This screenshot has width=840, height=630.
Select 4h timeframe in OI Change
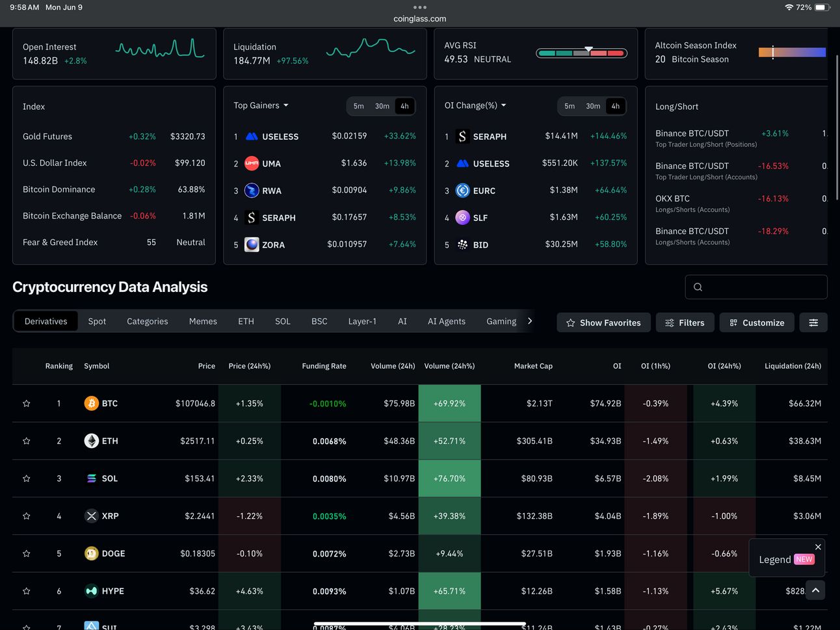coord(616,106)
